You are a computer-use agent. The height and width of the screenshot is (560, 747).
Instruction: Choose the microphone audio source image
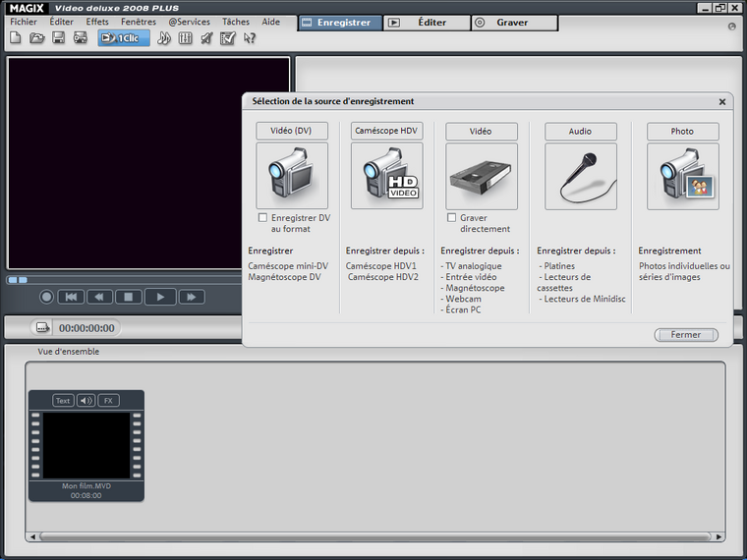581,176
